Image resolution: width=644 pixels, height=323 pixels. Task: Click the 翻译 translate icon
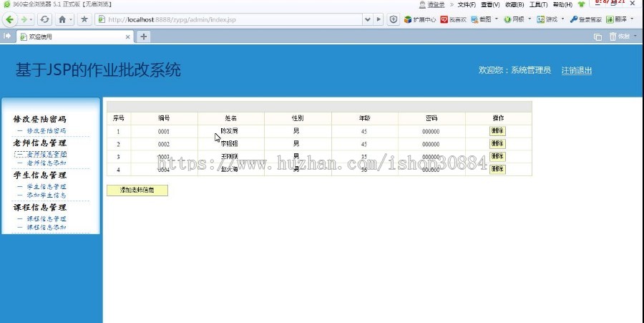click(617, 19)
